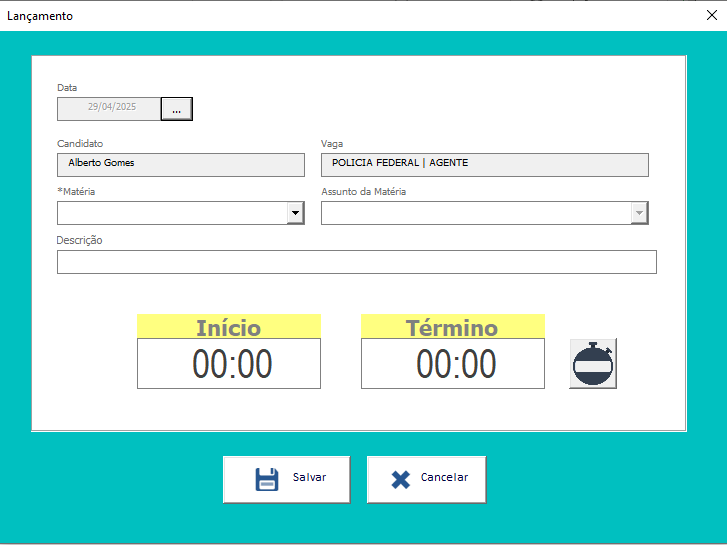
Task: Click the *Matéria field label
Action: (76, 192)
